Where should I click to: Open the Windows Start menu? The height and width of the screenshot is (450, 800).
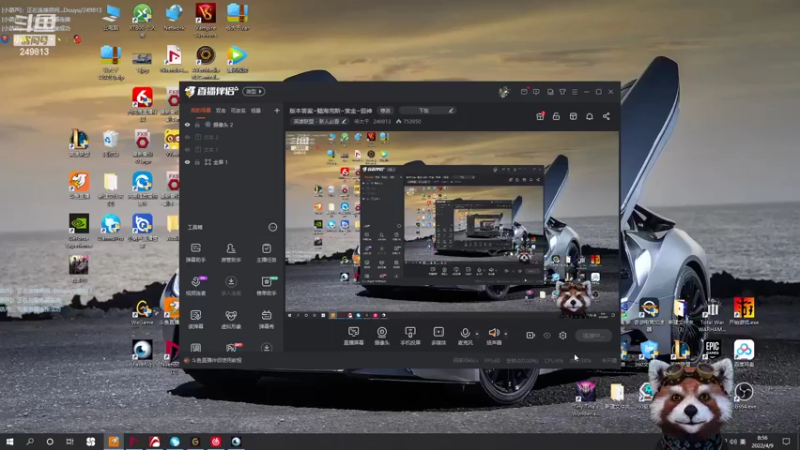pyautogui.click(x=10, y=441)
